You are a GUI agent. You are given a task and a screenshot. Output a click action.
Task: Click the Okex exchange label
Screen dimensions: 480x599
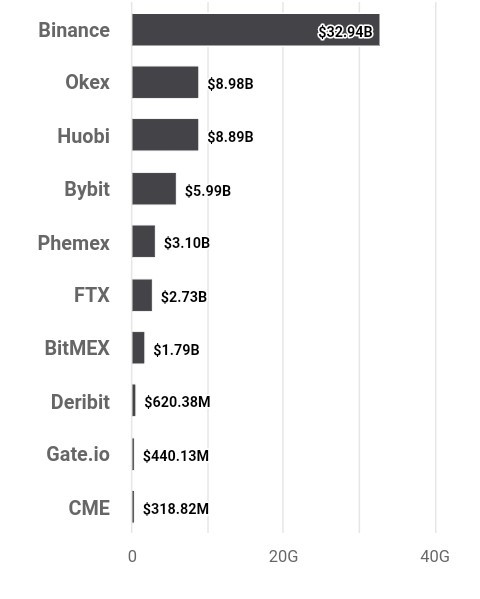[88, 82]
